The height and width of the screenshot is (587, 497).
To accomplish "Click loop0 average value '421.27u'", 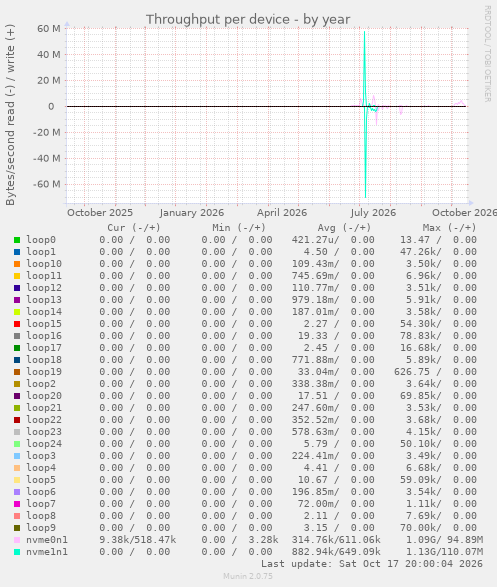I will [315, 240].
